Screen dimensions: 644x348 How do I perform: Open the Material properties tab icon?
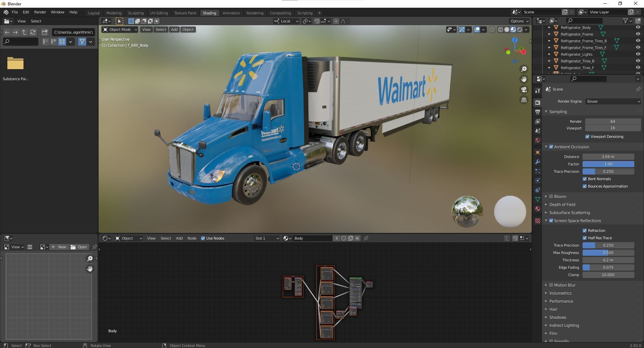coord(538,209)
